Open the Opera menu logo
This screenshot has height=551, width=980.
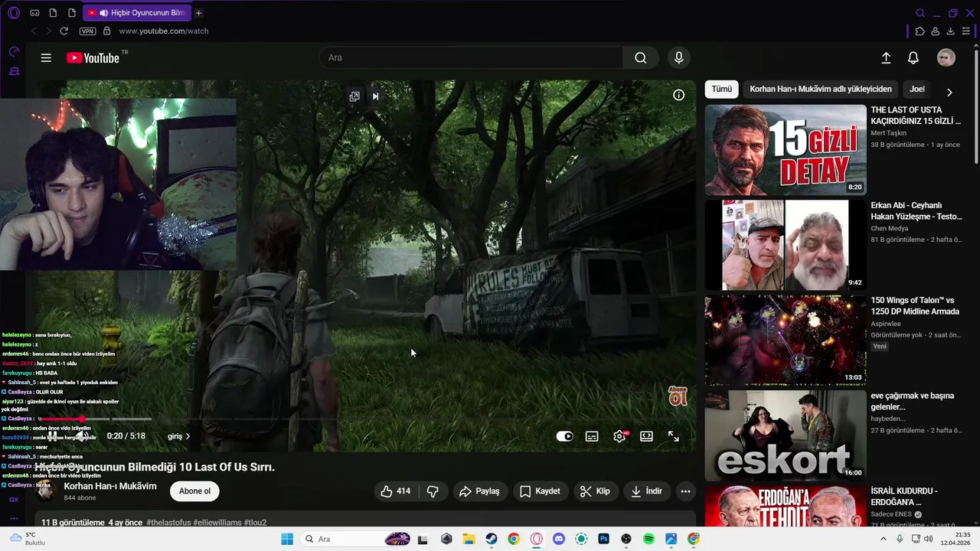14,13
